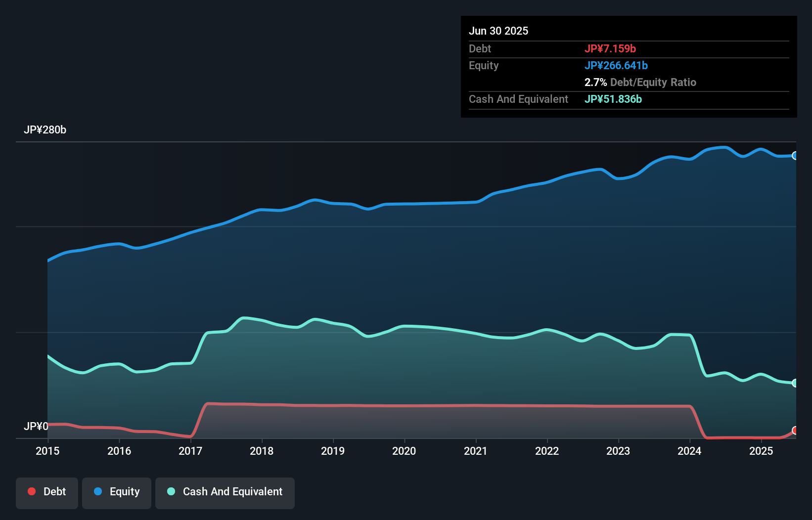The width and height of the screenshot is (812, 520).
Task: Select the 2020 axis label
Action: coord(404,451)
